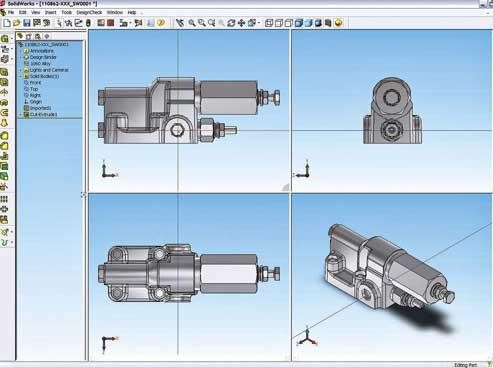Save the part with the floppy disk icon
493x368 pixels.
tap(27, 23)
